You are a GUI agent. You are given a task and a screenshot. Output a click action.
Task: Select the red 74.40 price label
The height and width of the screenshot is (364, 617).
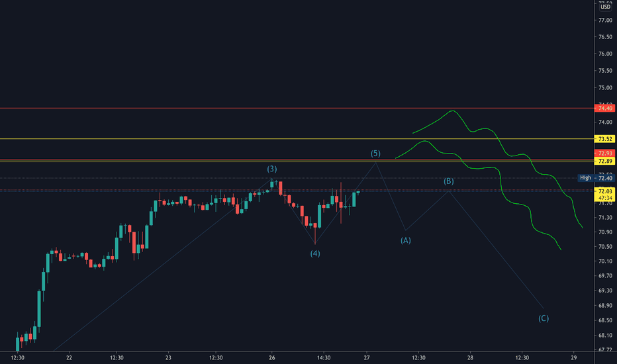[605, 108]
